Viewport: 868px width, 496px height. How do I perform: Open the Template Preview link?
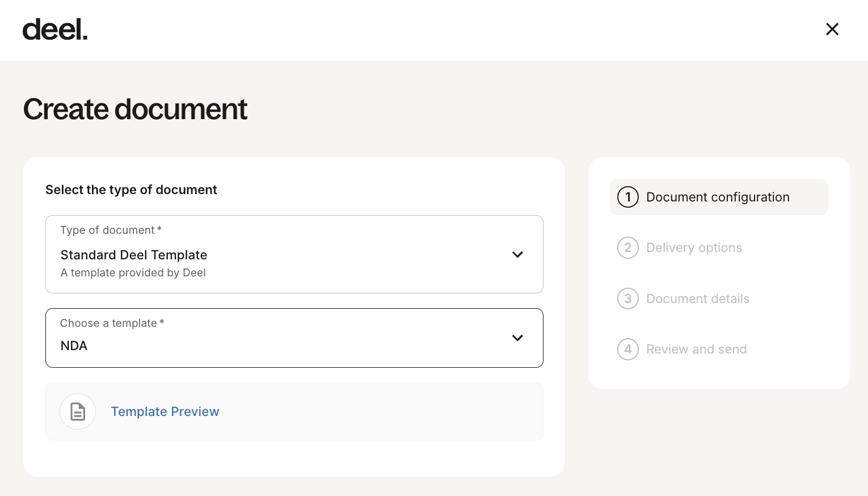pos(165,411)
